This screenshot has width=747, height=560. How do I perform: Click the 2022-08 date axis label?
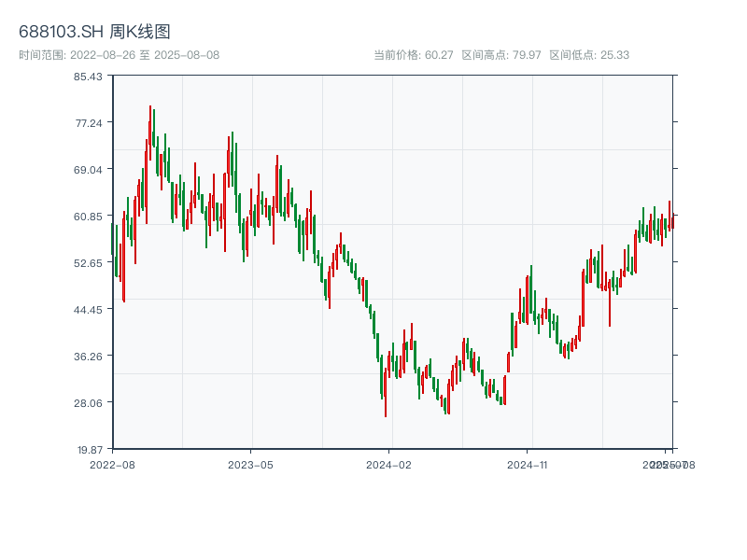(112, 464)
